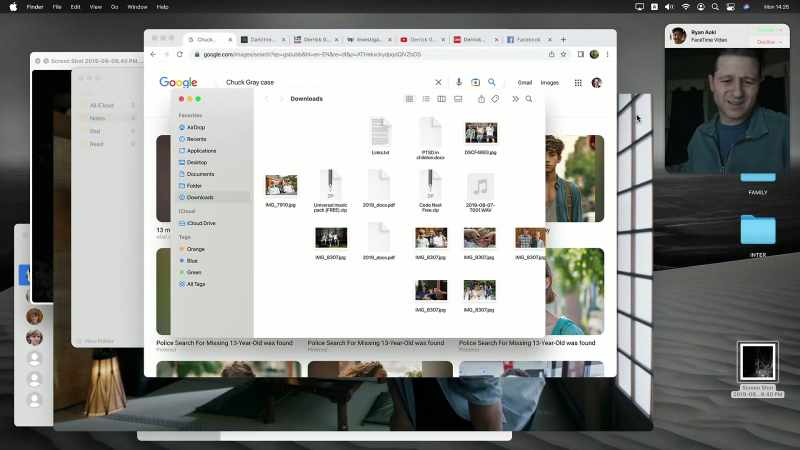This screenshot has height=450, width=800.
Task: Switch Finder to column view
Action: (441, 99)
